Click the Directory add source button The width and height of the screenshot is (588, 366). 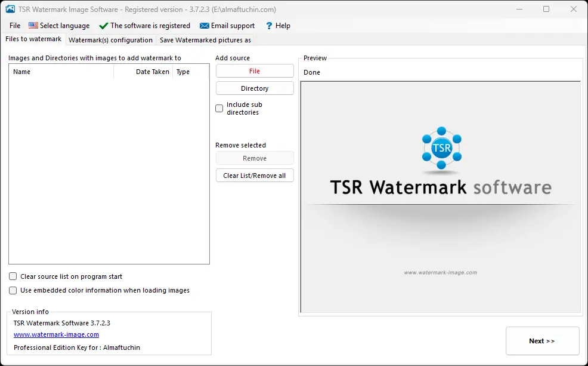pyautogui.click(x=255, y=88)
